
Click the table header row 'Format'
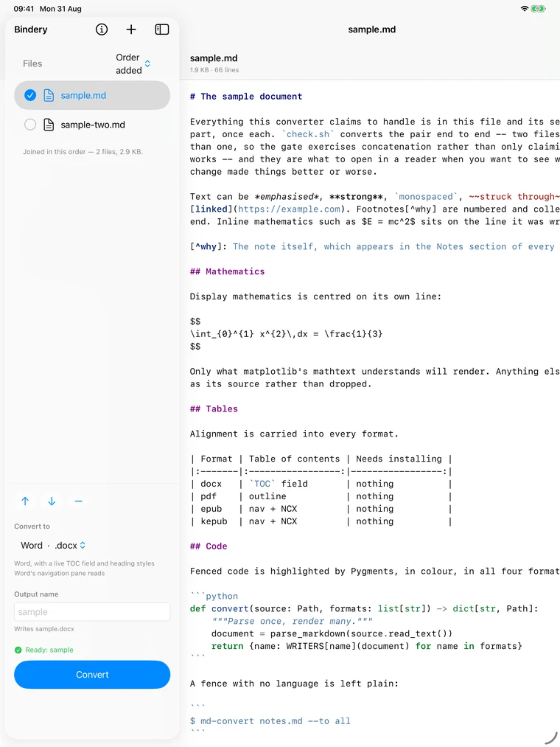(321, 459)
